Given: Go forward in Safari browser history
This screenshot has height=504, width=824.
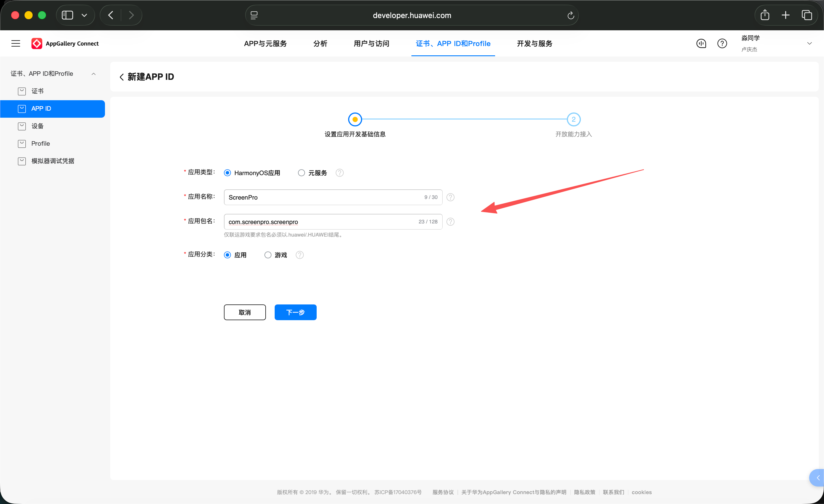Looking at the screenshot, I should [x=132, y=15].
